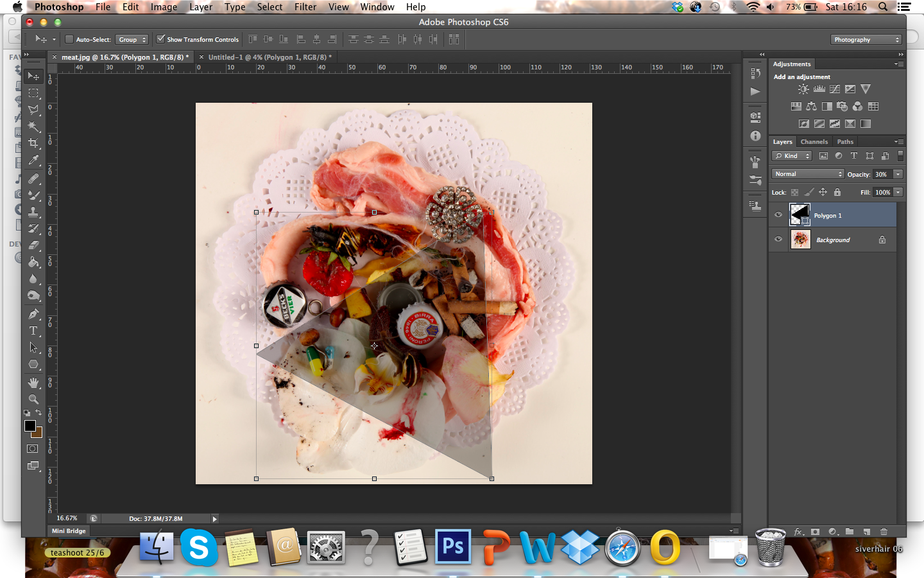Uncheck Show Transform Controls
The height and width of the screenshot is (578, 924).
(x=160, y=39)
